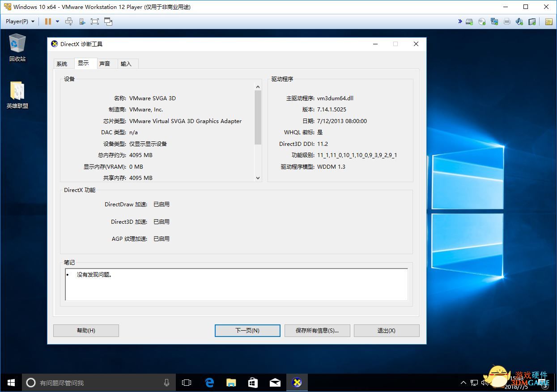557x392 pixels.
Task: Click the printer device icon
Action: coord(507,21)
